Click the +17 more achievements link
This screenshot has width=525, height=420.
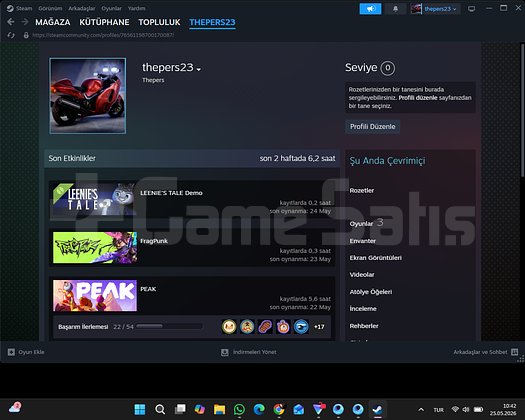(x=319, y=327)
